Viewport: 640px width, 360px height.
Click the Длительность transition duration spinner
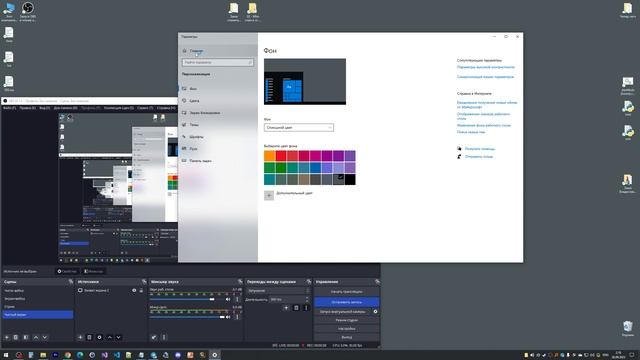click(x=289, y=300)
